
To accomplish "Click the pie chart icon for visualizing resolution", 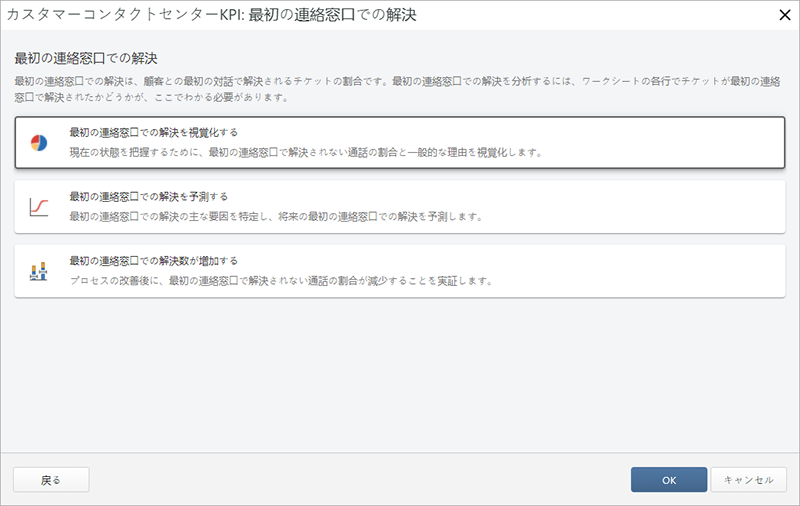I will click(x=39, y=142).
